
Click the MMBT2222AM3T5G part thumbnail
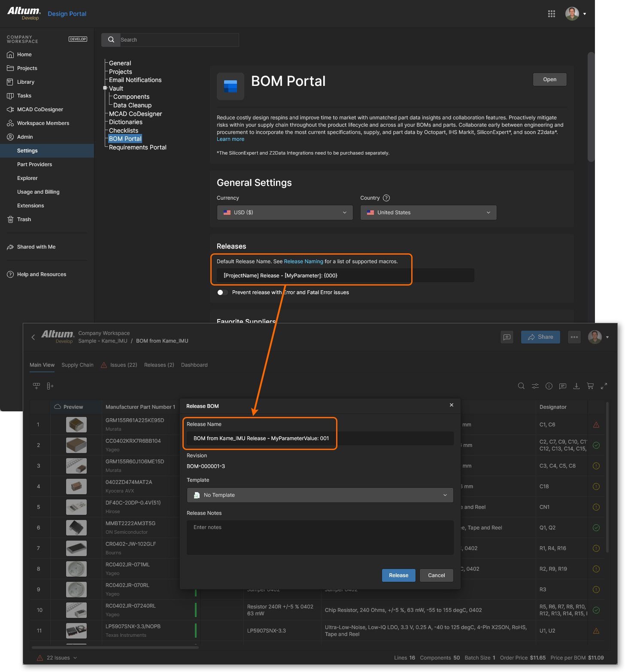pos(76,528)
